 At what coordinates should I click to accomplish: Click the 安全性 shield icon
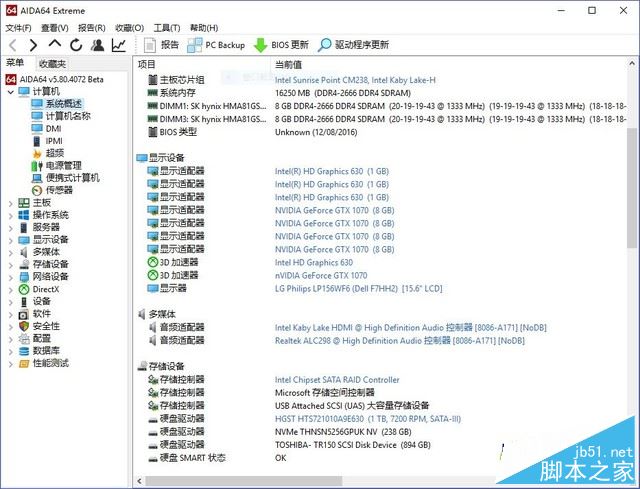click(x=24, y=326)
